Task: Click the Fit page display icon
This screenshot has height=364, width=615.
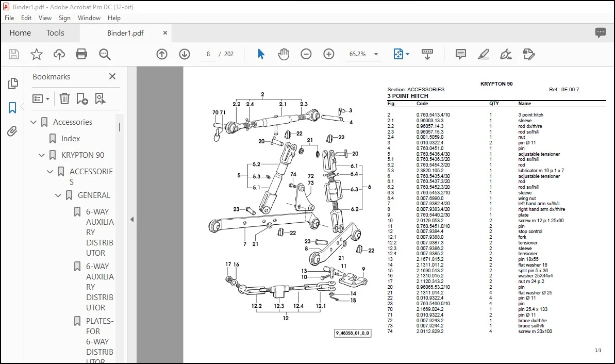Action: coord(398,54)
